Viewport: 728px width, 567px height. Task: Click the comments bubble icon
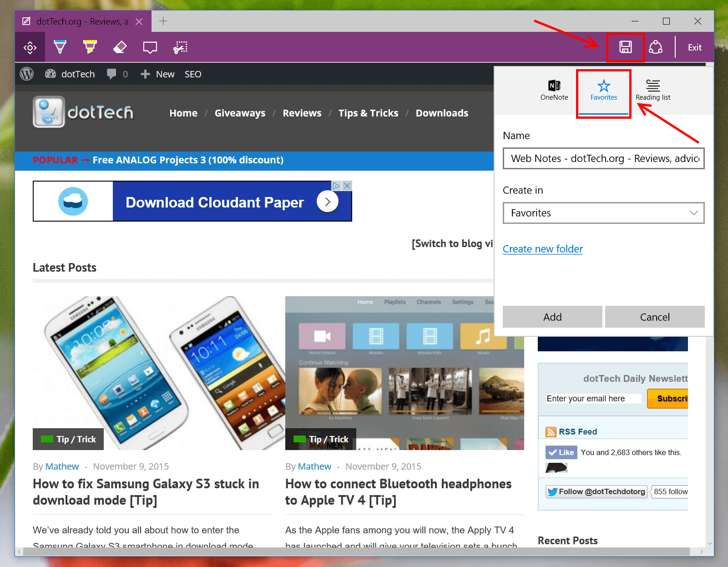111,74
